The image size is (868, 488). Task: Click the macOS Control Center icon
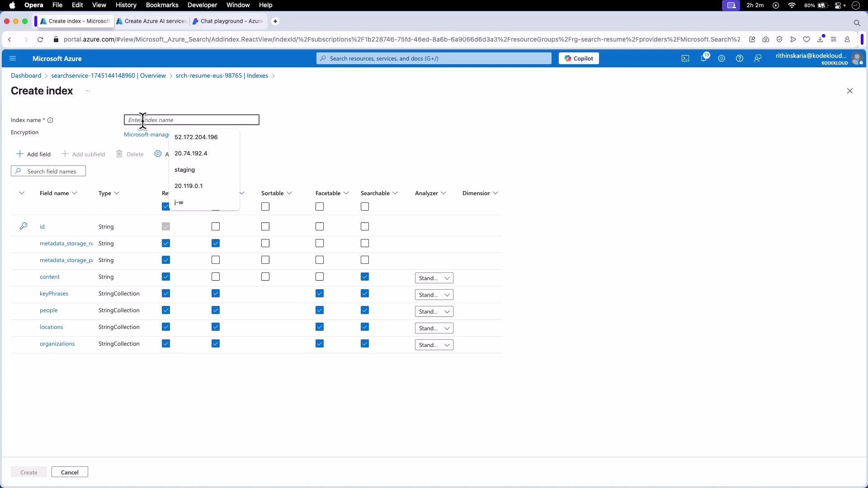tap(838, 5)
